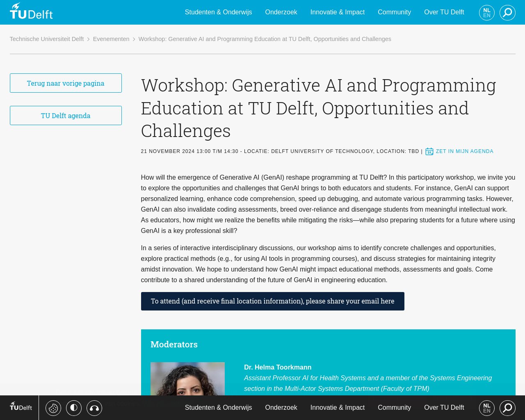Select Over TU Delft in the navigation bar
Viewport: 525px width, 420px height.
click(444, 12)
